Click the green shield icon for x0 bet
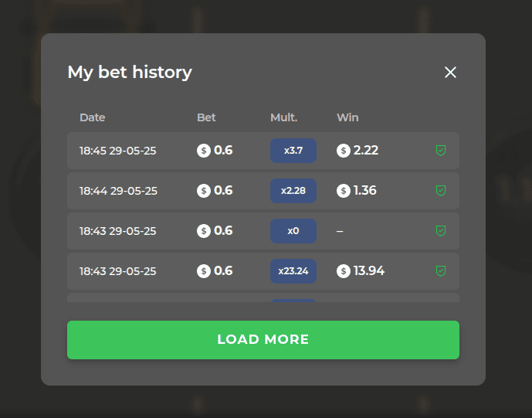The height and width of the screenshot is (418, 532). pos(440,231)
